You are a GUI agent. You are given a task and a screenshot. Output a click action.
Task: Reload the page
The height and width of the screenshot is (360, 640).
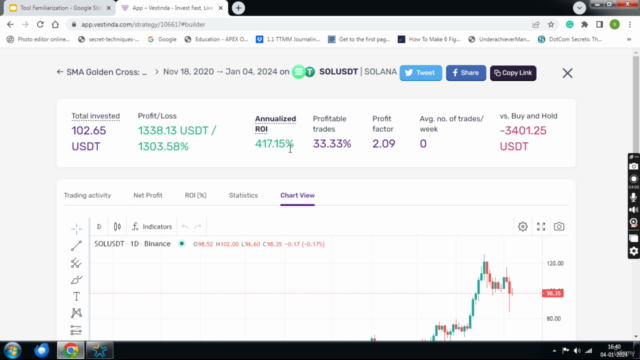pos(40,24)
